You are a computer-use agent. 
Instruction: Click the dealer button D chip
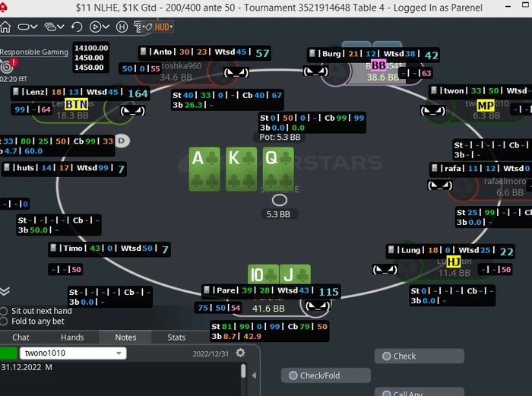(122, 141)
